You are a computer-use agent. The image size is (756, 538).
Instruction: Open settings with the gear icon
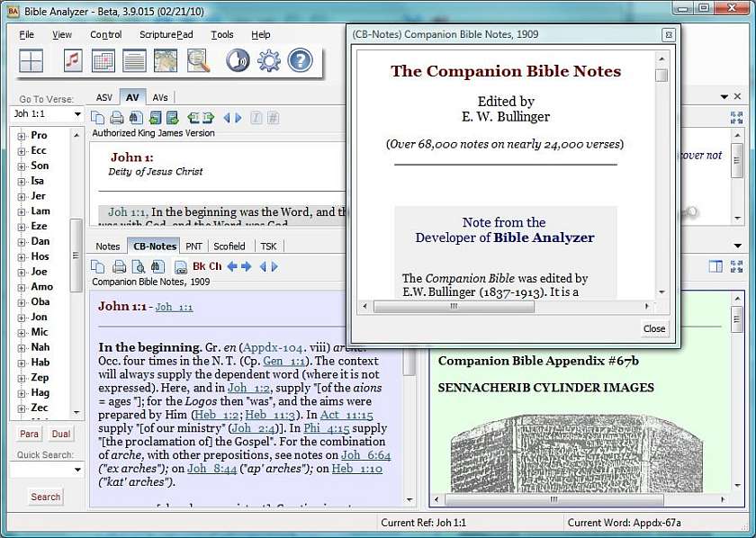click(x=269, y=60)
